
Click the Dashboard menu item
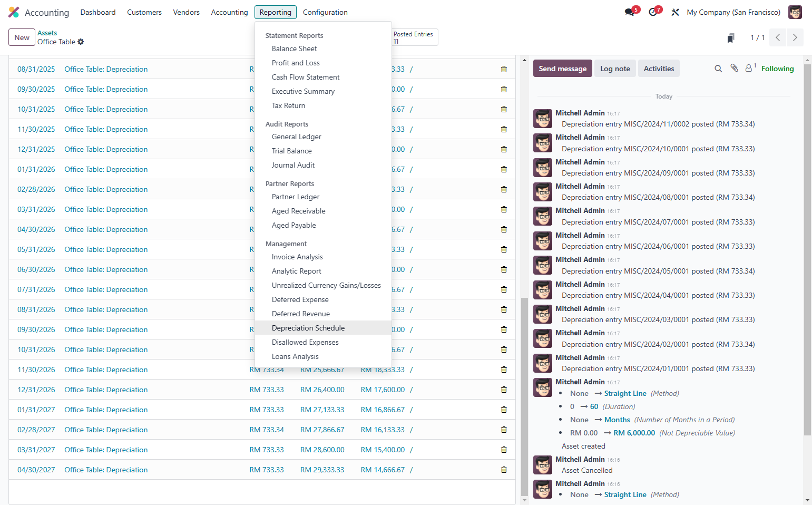point(98,12)
